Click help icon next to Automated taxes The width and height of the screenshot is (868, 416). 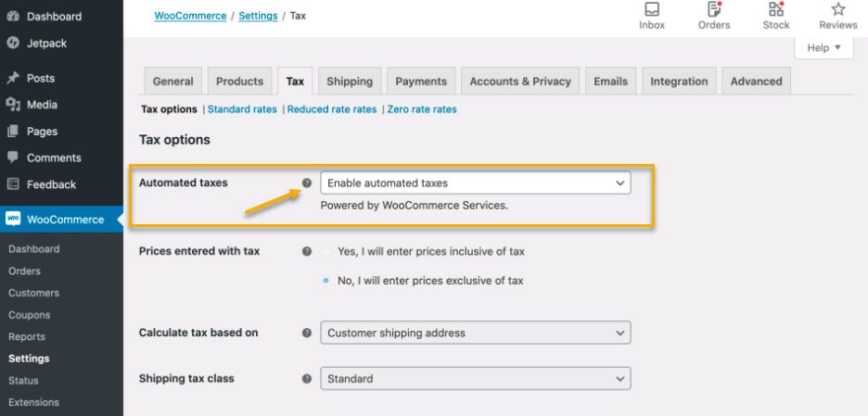[307, 183]
